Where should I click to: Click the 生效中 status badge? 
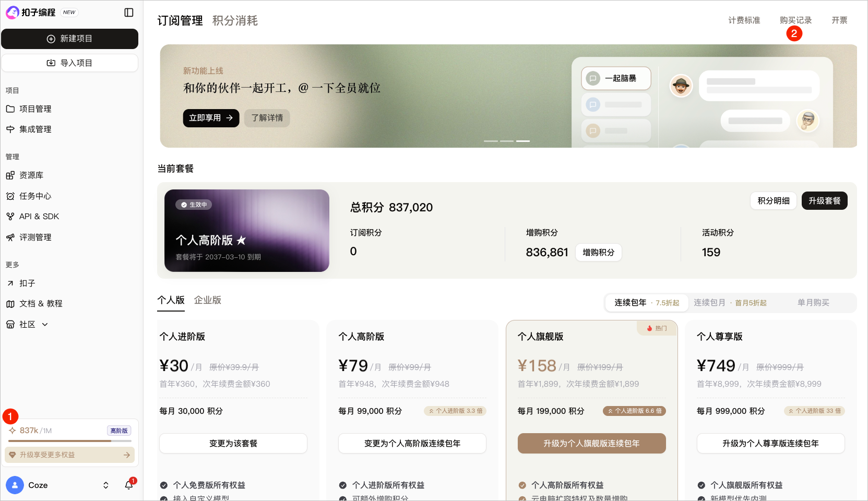tap(194, 205)
